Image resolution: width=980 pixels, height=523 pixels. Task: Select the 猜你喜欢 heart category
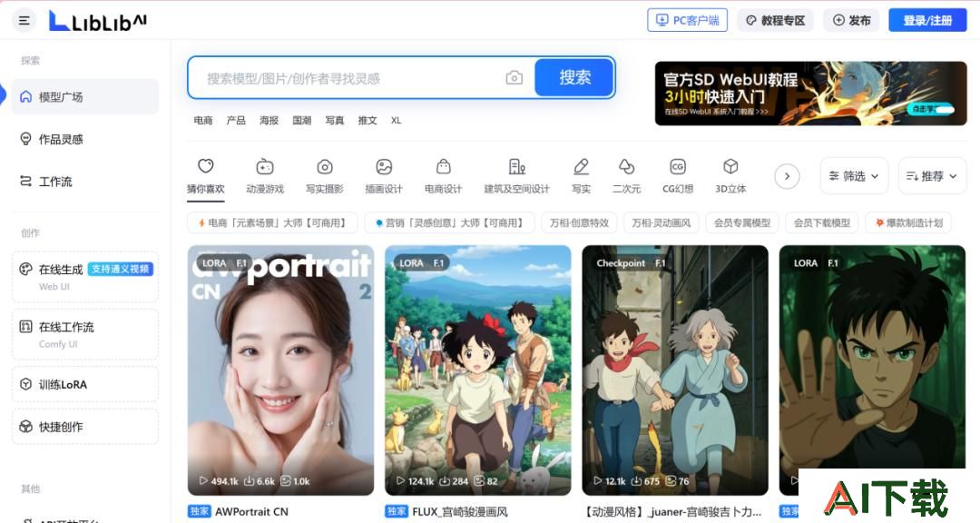click(206, 176)
